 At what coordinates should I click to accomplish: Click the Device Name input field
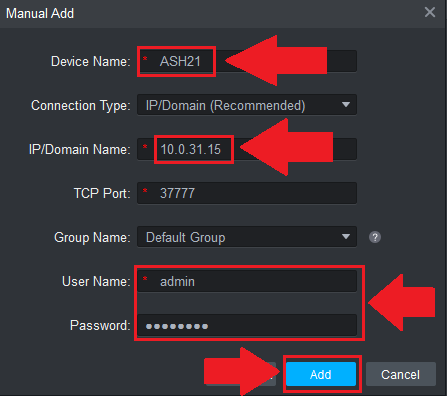click(x=247, y=61)
